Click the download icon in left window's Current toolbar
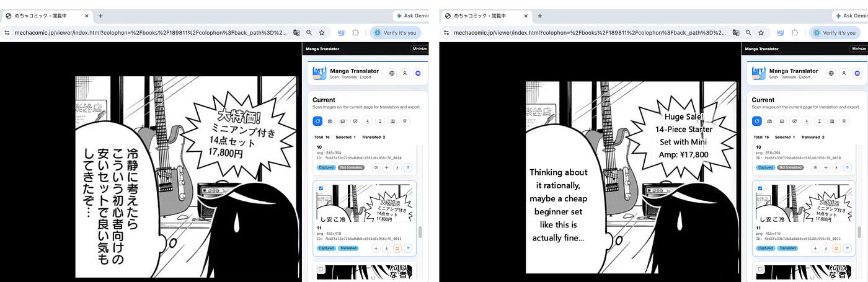Image resolution: width=868 pixels, height=282 pixels. pyautogui.click(x=367, y=121)
